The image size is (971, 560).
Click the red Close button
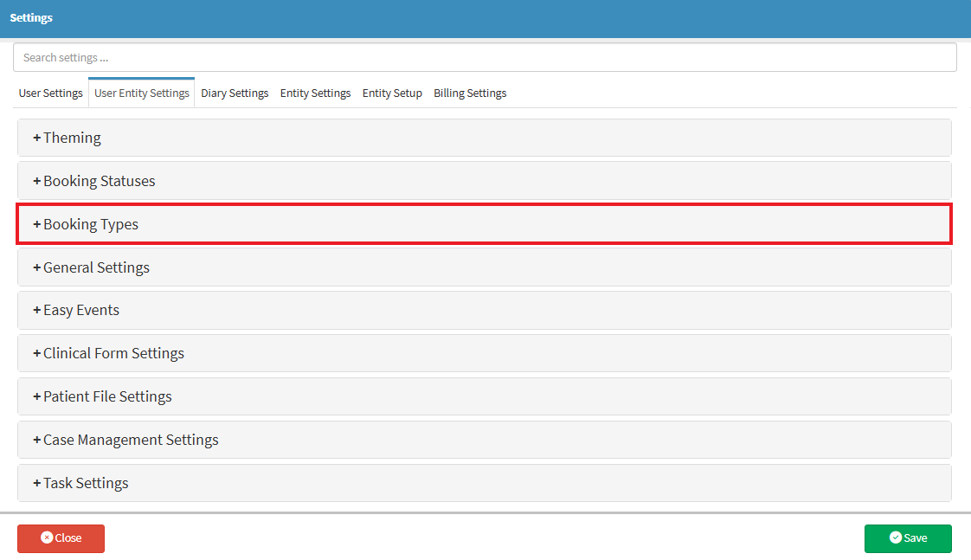pos(61,538)
